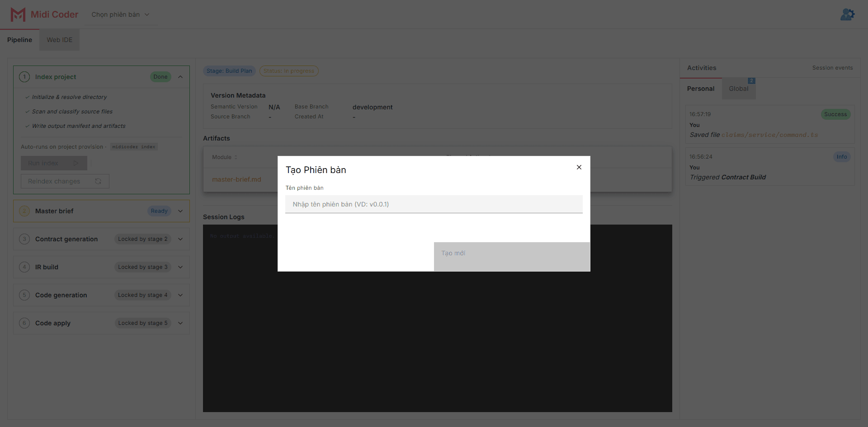Expand the Contract generation stage
This screenshot has width=868, height=427.
coord(180,239)
